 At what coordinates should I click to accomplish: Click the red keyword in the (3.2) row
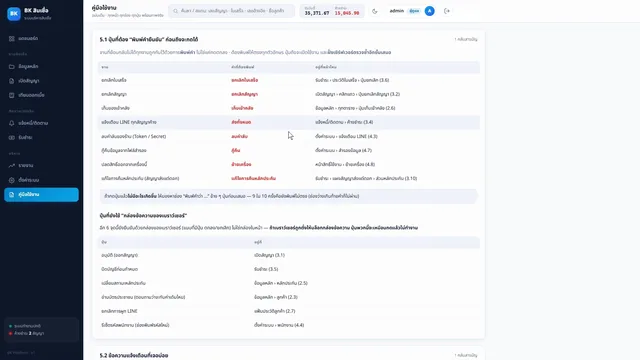pyautogui.click(x=244, y=94)
